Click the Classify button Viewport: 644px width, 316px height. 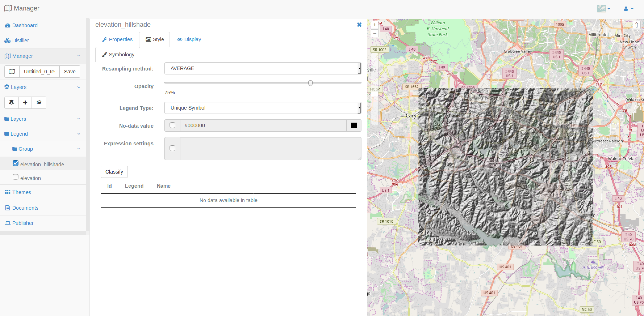114,172
